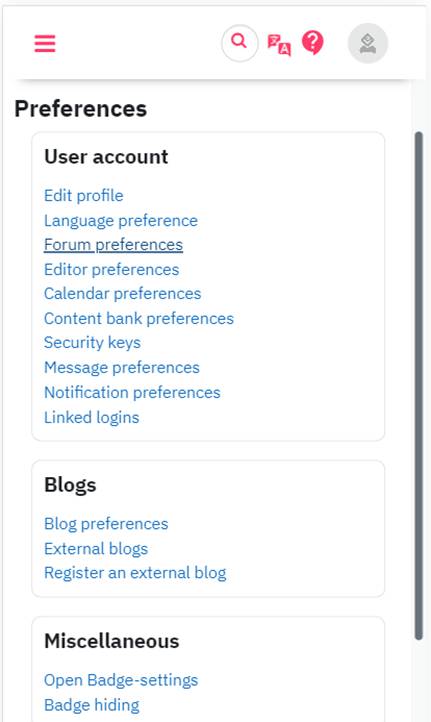Click the vertical page scrollbar
This screenshot has width=431, height=722.
tap(419, 386)
